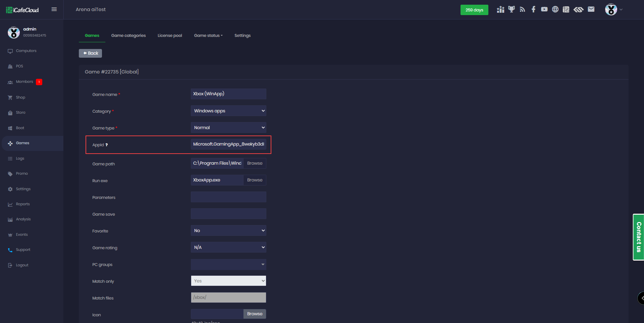Image resolution: width=644 pixels, height=323 pixels.
Task: Open the Game type dropdown
Action: tap(228, 127)
